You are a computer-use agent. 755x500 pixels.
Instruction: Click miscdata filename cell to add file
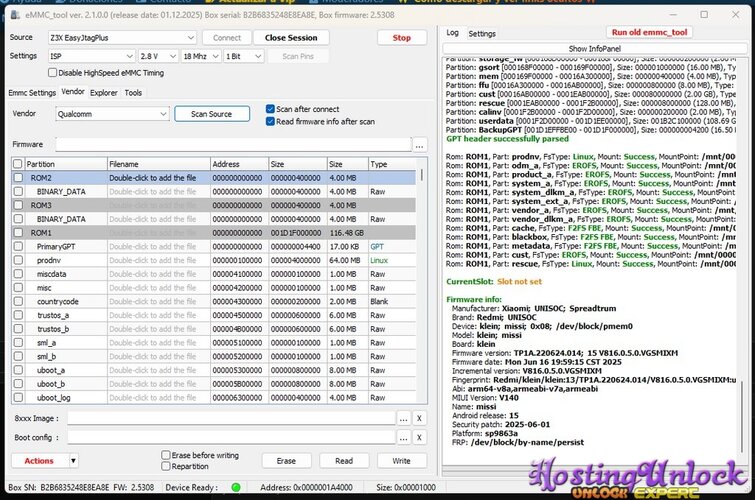158,274
